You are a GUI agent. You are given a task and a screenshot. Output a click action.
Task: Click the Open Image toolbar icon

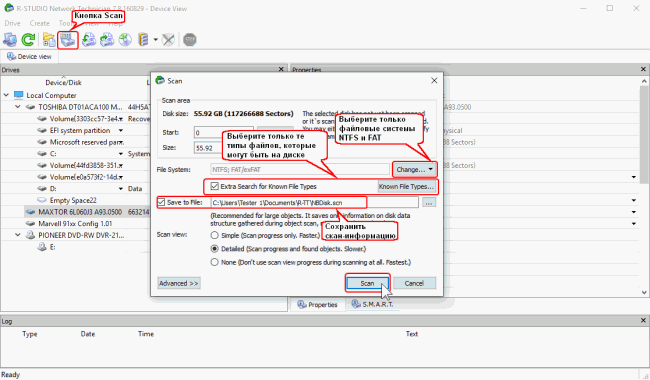[89, 40]
